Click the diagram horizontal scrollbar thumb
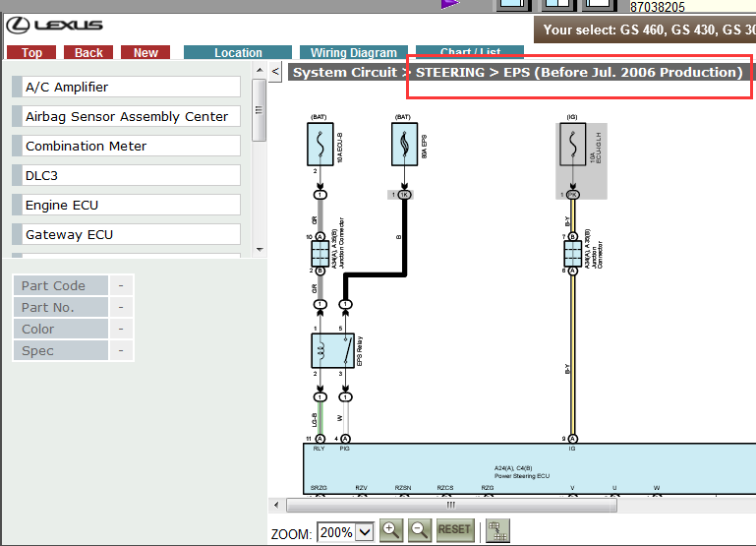756x546 pixels. tap(451, 505)
